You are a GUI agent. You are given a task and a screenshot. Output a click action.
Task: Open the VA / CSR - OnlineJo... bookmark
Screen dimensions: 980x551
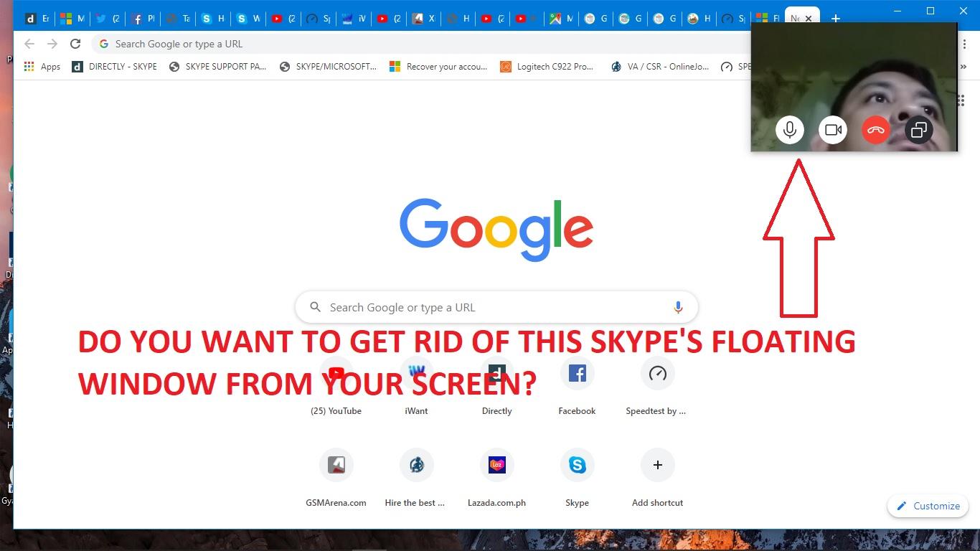click(660, 67)
